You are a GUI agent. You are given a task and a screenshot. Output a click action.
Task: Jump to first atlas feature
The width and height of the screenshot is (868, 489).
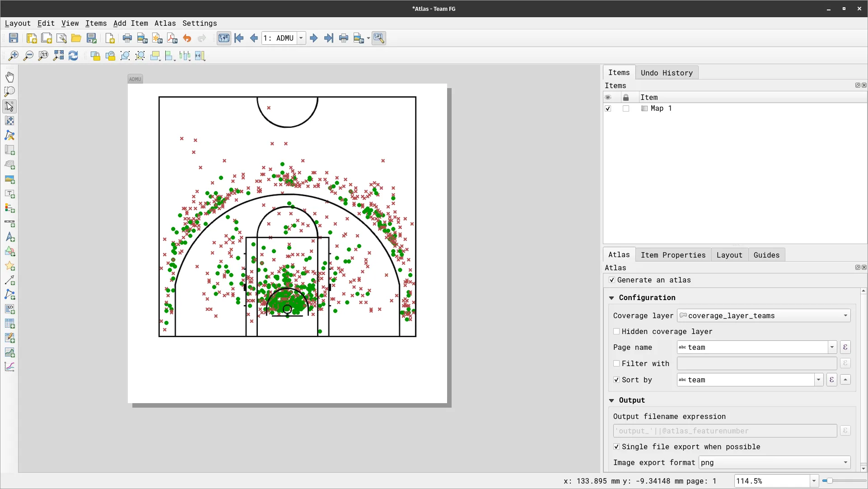[x=239, y=38]
